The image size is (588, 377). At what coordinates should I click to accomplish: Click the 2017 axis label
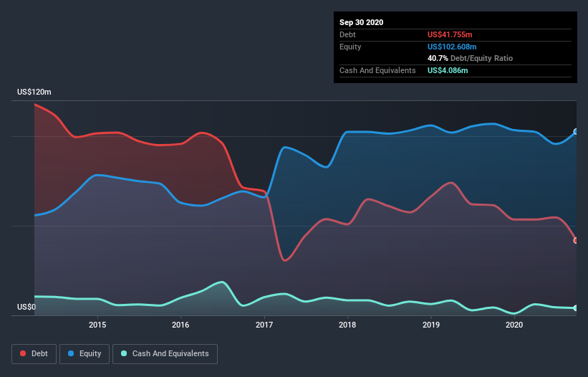264,325
